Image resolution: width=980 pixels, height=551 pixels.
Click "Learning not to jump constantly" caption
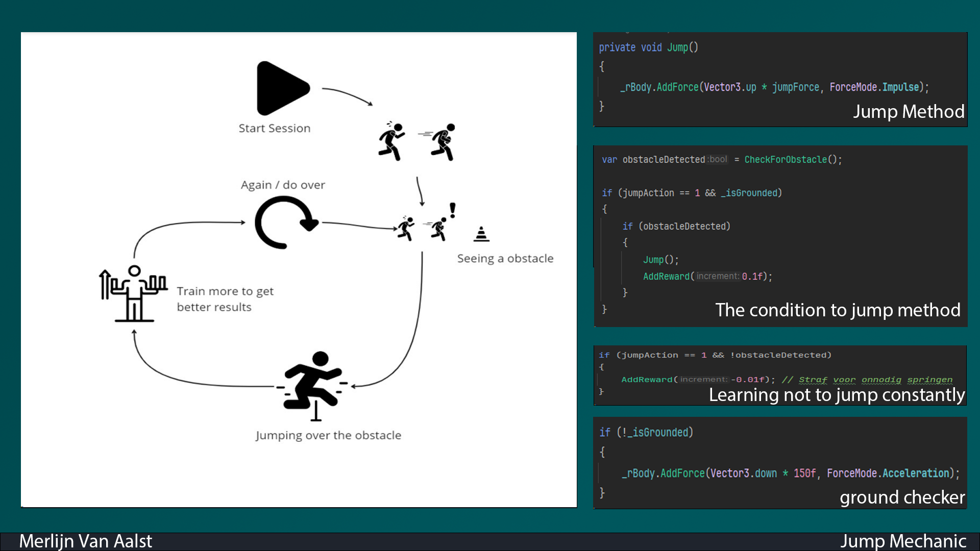(836, 395)
